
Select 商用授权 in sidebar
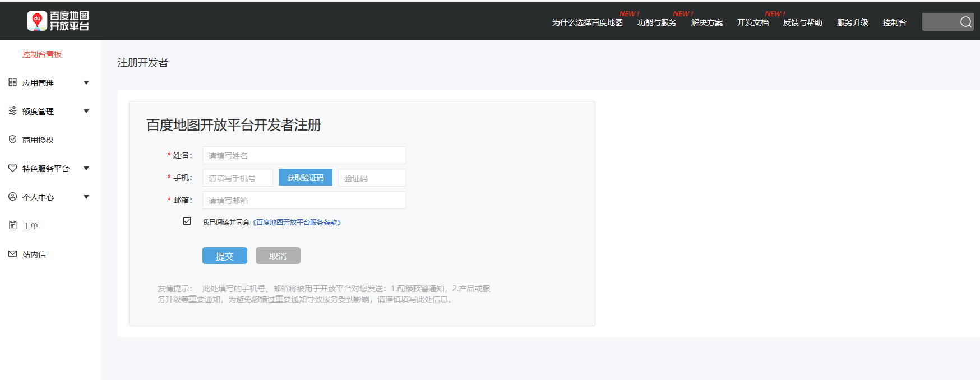coord(38,140)
